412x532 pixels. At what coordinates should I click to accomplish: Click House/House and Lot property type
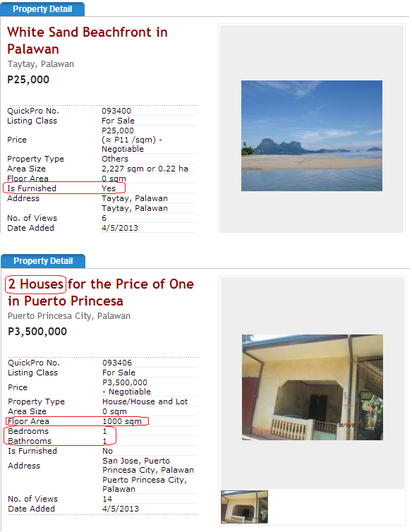[145, 401]
